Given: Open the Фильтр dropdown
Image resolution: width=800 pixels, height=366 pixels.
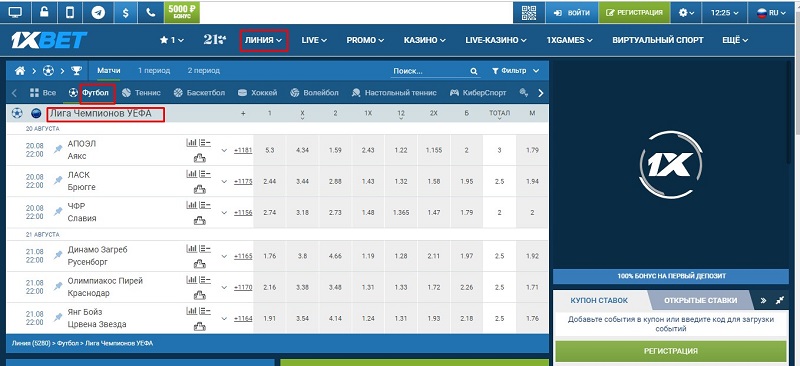Looking at the screenshot, I should coord(515,71).
